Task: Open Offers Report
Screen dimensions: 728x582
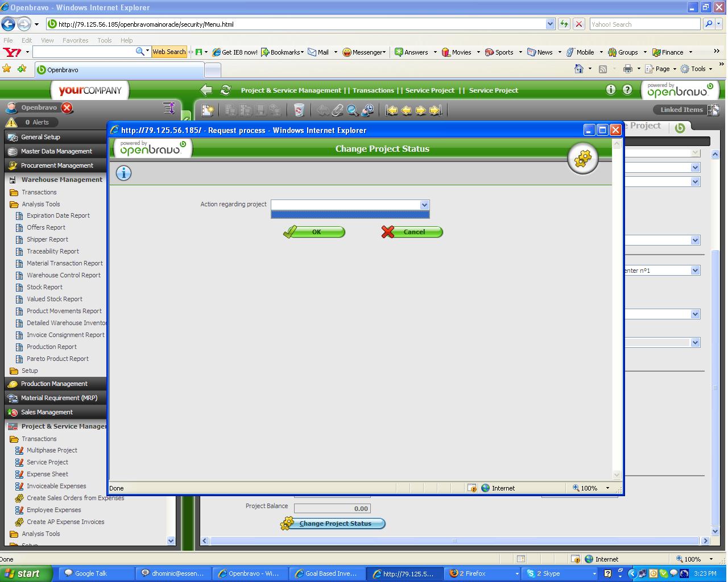Action: [x=46, y=227]
